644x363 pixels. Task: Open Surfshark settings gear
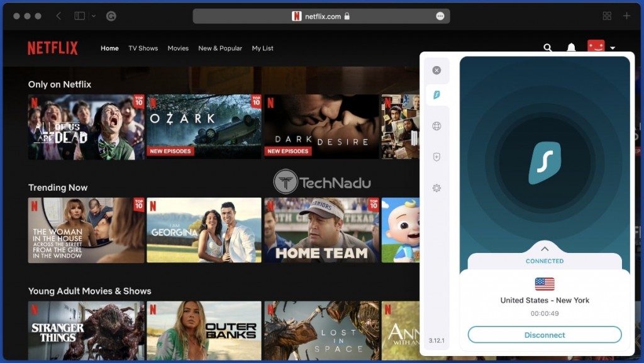436,188
